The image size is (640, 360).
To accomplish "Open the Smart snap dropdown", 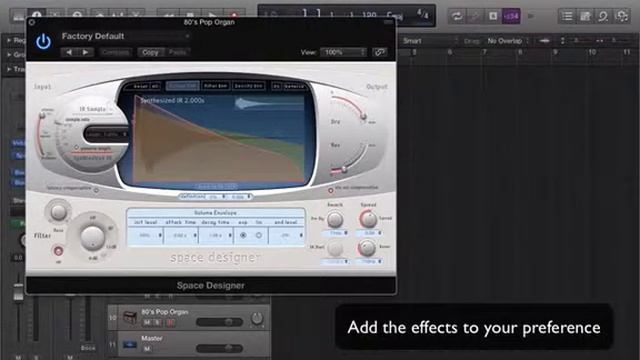I will (x=430, y=41).
